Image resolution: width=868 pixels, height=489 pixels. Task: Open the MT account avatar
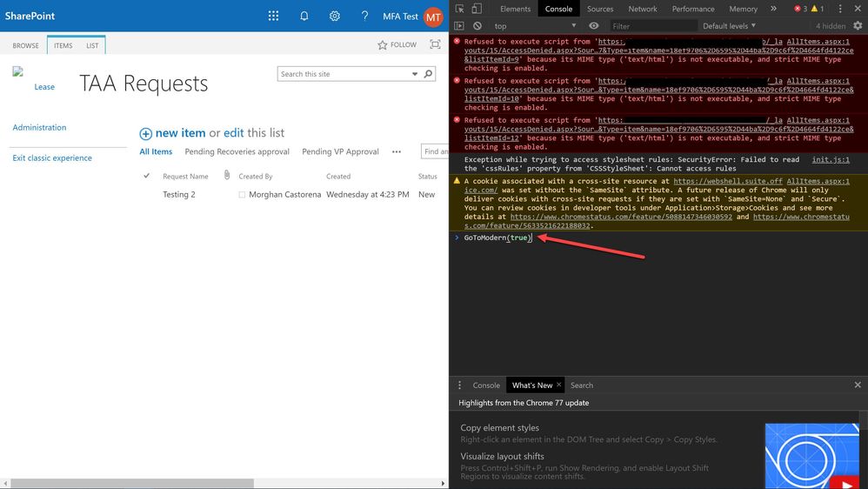click(x=433, y=17)
